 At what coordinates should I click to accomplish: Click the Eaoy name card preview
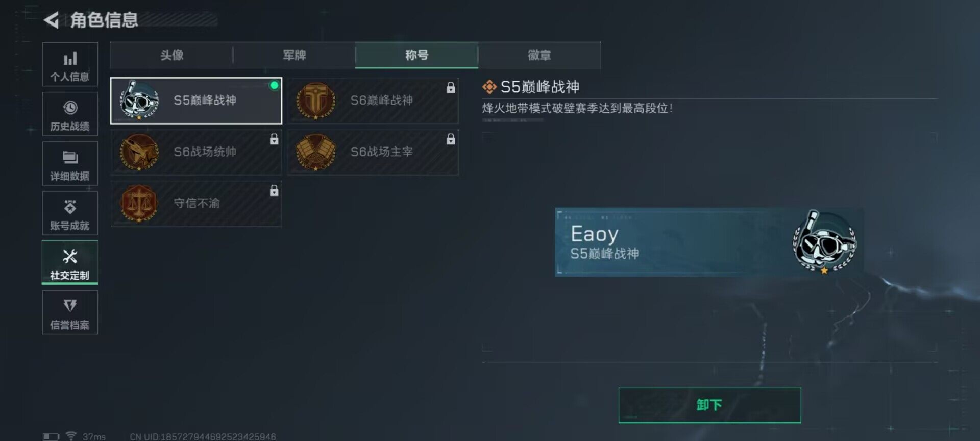[x=709, y=242]
